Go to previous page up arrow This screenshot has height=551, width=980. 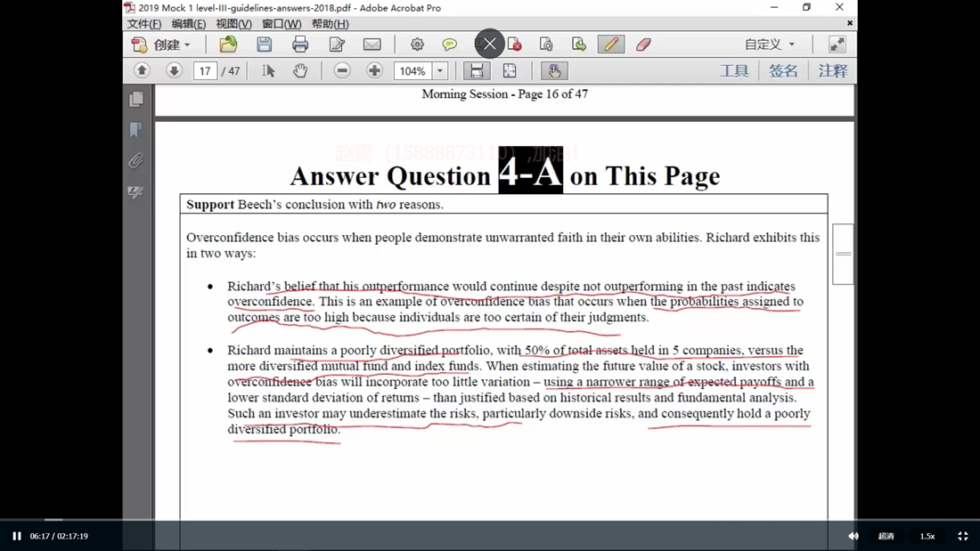pyautogui.click(x=142, y=70)
